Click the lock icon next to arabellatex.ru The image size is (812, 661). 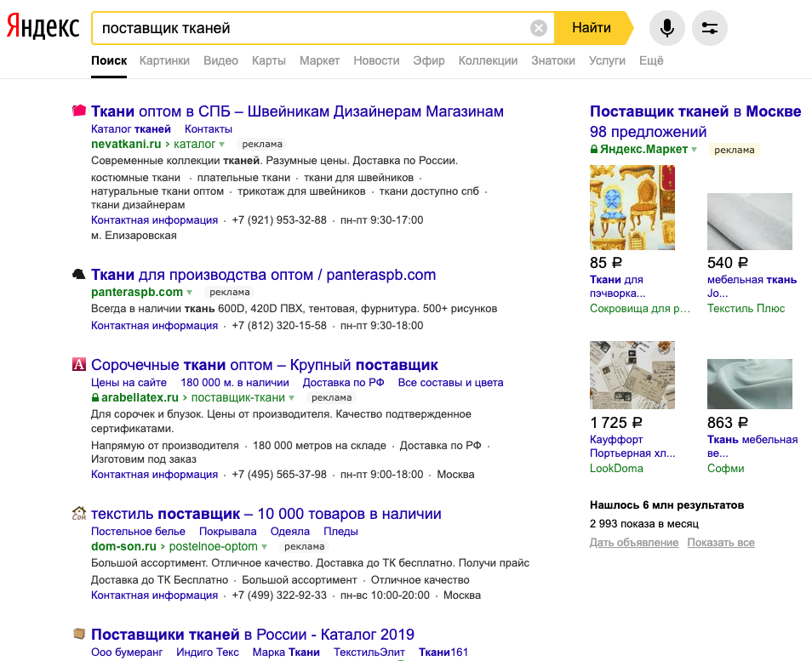[x=94, y=397]
